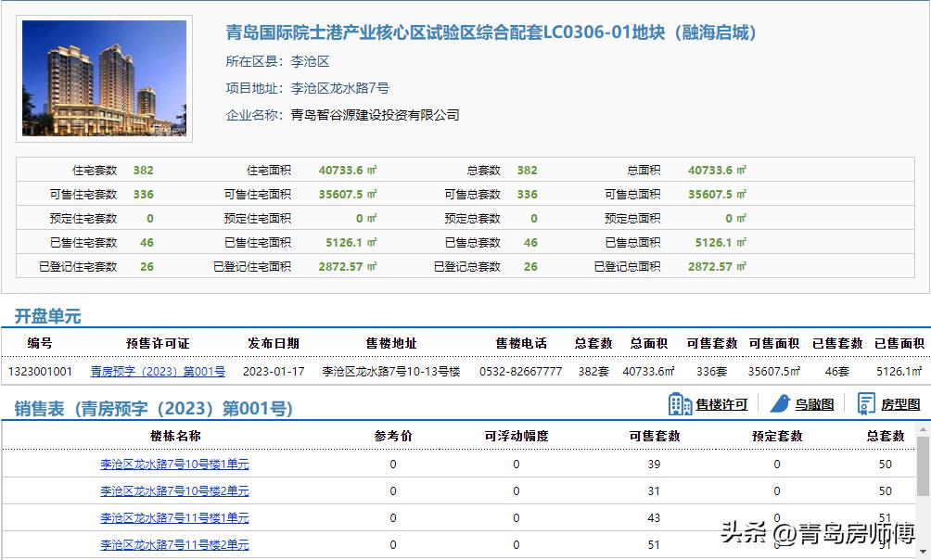This screenshot has height=560, width=931.
Task: Click the 参考价 column header
Action: 393,434
